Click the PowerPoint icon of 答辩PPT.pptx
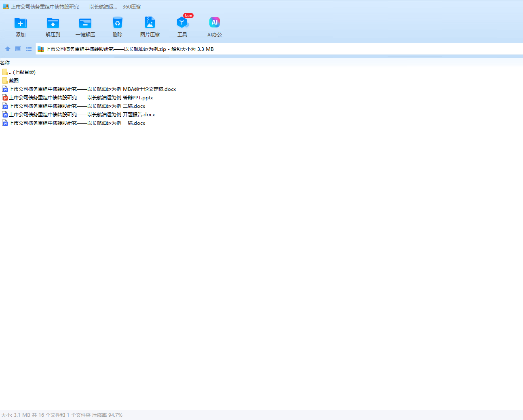This screenshot has width=523, height=420. 5,97
